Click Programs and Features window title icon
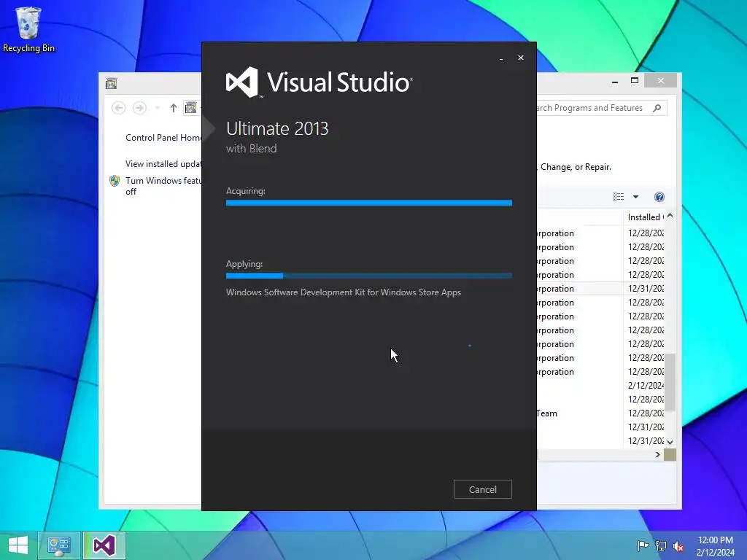747x560 pixels. (x=112, y=84)
